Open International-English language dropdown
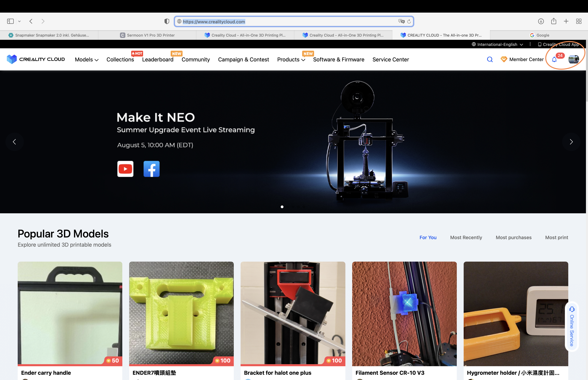 (x=497, y=44)
